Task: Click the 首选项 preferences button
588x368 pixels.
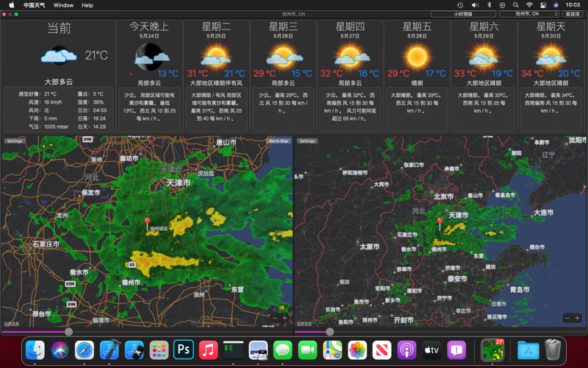Action: tap(573, 14)
